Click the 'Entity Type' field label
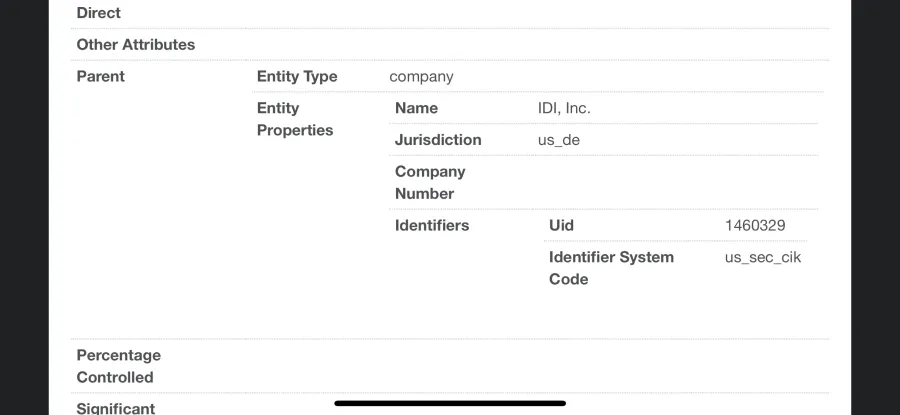The height and width of the screenshot is (415, 900). tap(297, 76)
